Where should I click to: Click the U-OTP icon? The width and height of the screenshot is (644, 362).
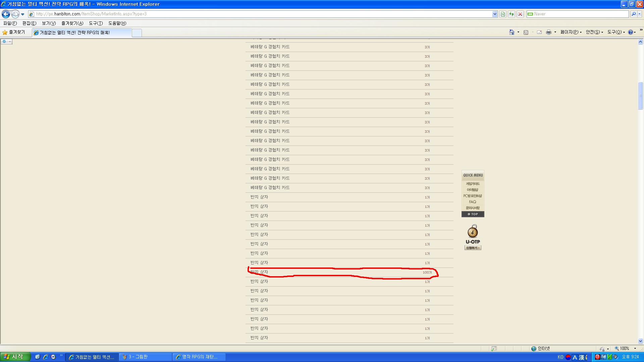click(472, 232)
